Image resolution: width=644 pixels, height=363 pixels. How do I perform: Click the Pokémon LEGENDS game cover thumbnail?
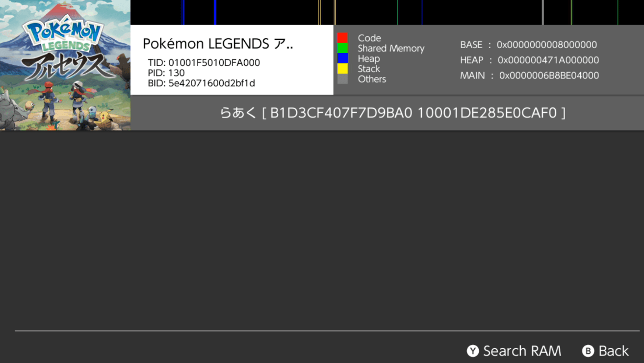pyautogui.click(x=65, y=65)
